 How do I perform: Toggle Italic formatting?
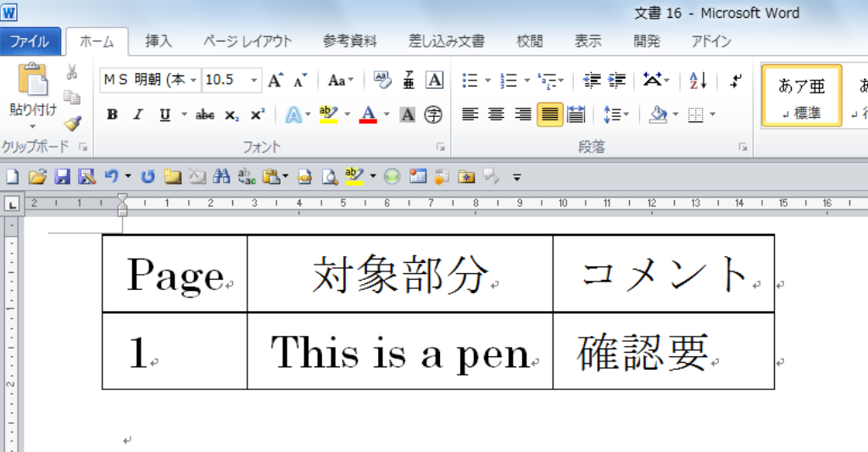click(x=138, y=114)
